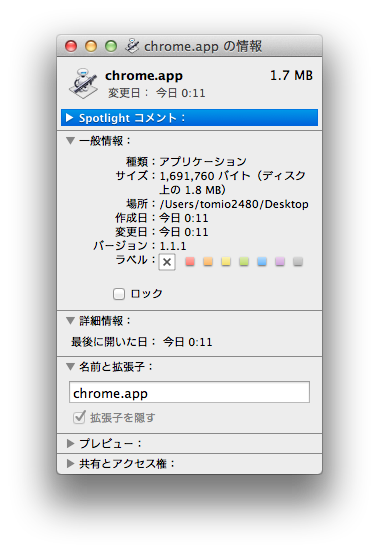Click the /Users/tomio2480/Desktop location path
Viewport: 379px width, 553px height.
(234, 204)
